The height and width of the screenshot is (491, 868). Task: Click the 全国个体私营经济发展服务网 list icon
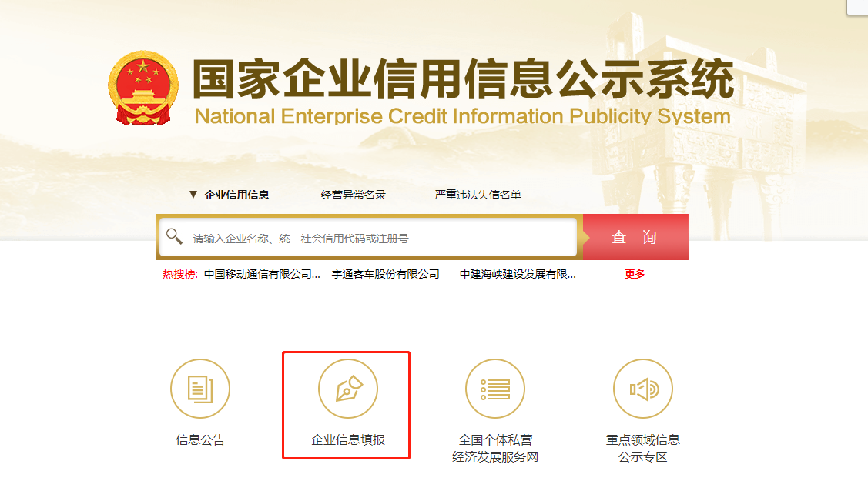click(495, 389)
